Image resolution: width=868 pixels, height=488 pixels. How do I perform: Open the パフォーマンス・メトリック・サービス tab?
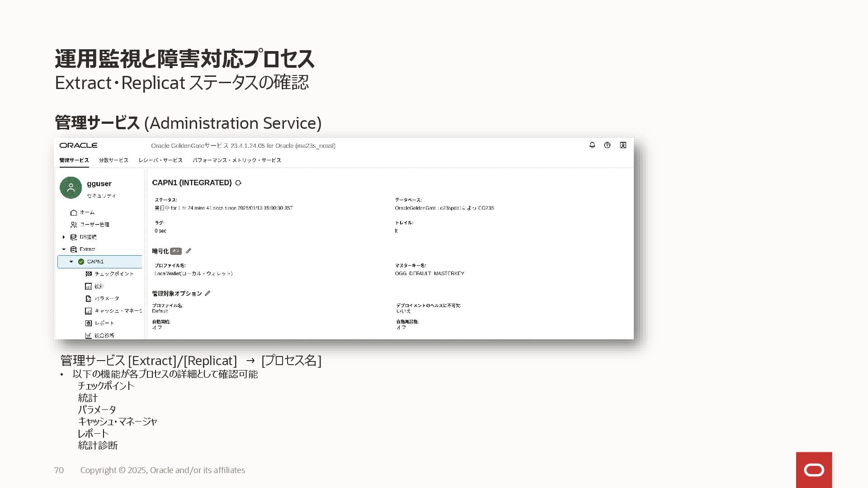(237, 160)
